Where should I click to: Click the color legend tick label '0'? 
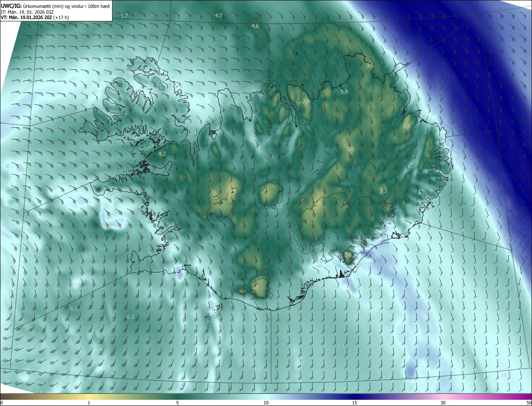[2, 403]
